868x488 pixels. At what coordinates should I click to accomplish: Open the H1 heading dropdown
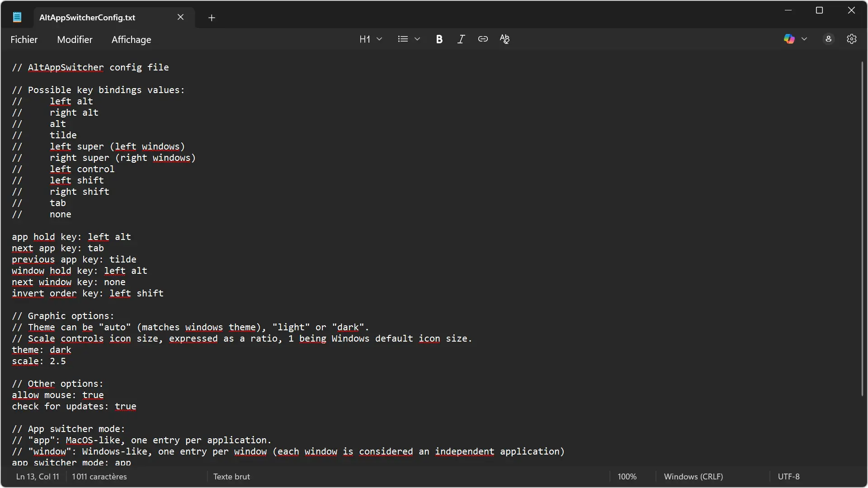[371, 39]
